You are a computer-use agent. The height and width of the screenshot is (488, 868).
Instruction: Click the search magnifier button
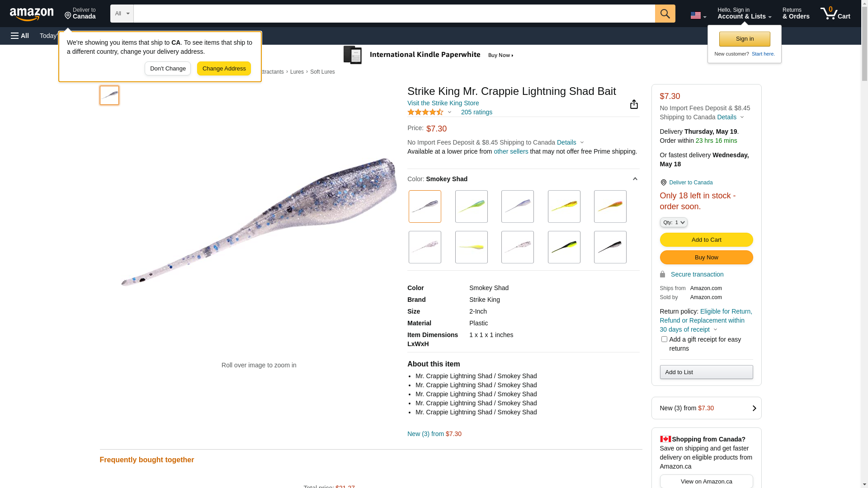coord(665,14)
